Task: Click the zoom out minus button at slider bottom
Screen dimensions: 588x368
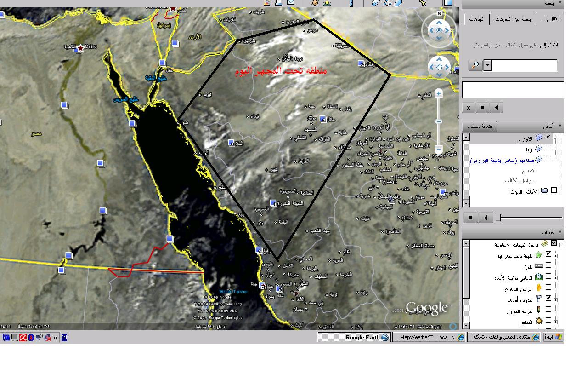Action: [x=439, y=149]
